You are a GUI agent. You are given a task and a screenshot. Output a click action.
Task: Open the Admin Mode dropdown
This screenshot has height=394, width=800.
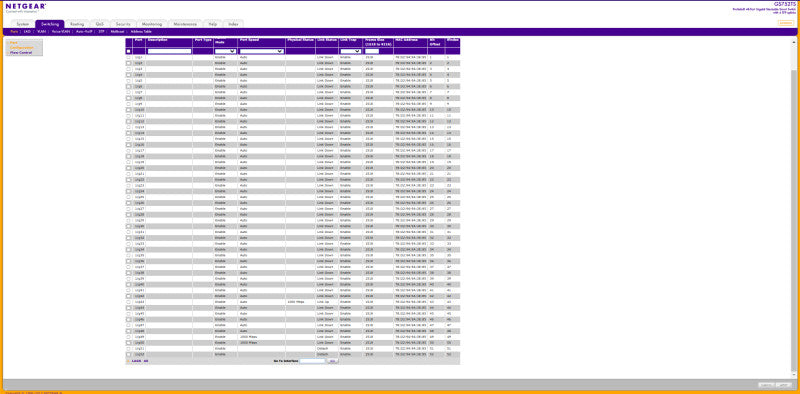(x=225, y=51)
